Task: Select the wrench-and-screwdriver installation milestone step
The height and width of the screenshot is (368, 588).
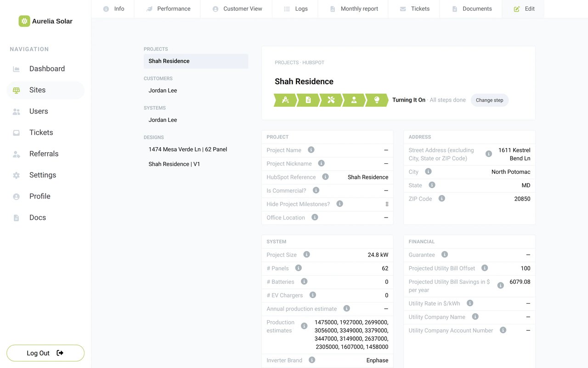Action: 331,100
